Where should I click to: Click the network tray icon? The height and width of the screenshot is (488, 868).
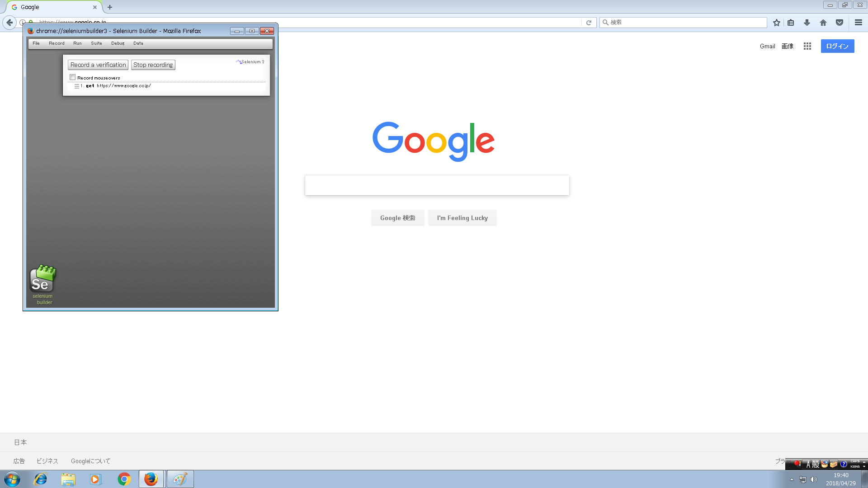pyautogui.click(x=803, y=479)
